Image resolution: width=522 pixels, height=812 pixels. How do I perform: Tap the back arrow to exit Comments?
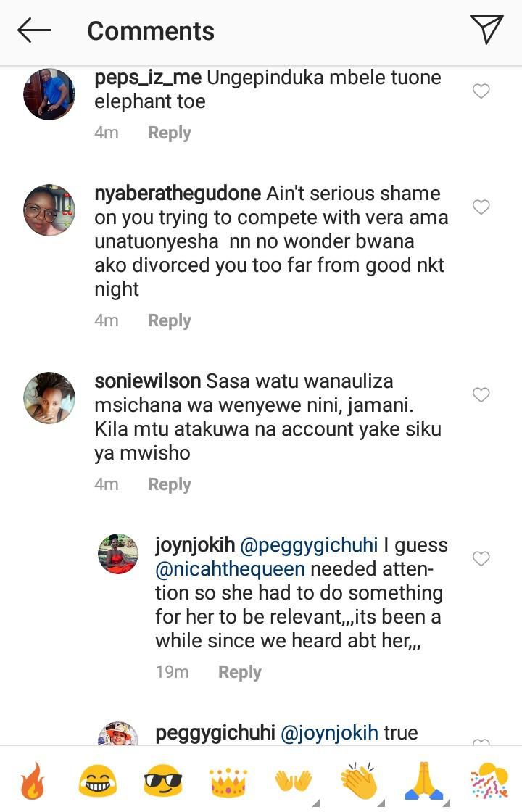click(x=34, y=30)
